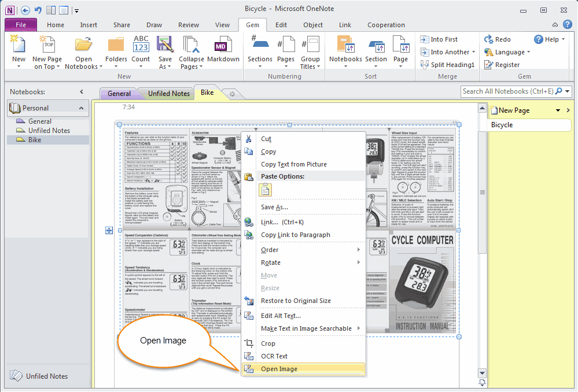Screen dimensions: 578x392
Task: Click the Collapse Pages icon
Action: pyautogui.click(x=192, y=45)
